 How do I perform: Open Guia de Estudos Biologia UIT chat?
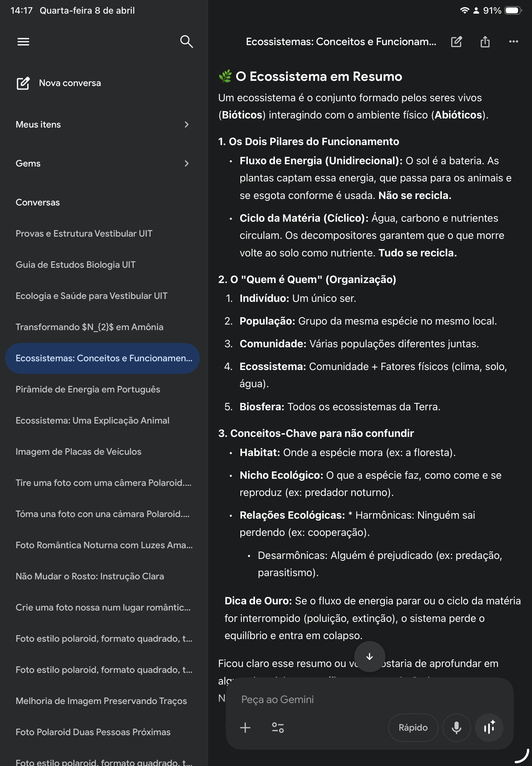pos(76,265)
